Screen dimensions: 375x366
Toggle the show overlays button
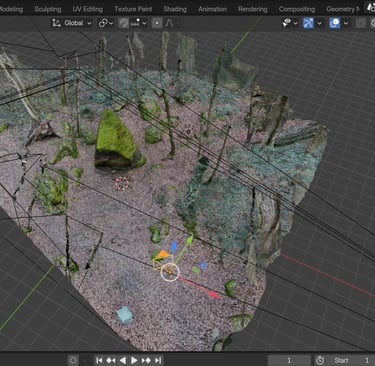coord(335,23)
